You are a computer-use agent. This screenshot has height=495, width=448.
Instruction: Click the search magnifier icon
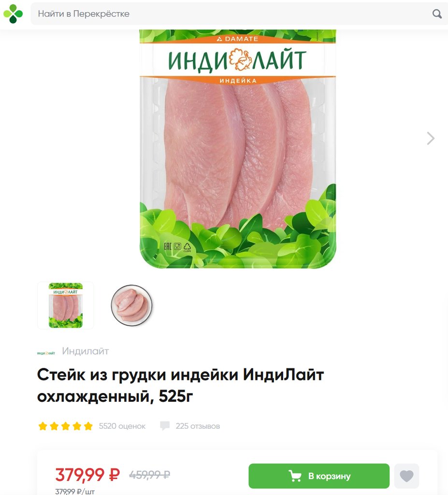click(x=437, y=14)
